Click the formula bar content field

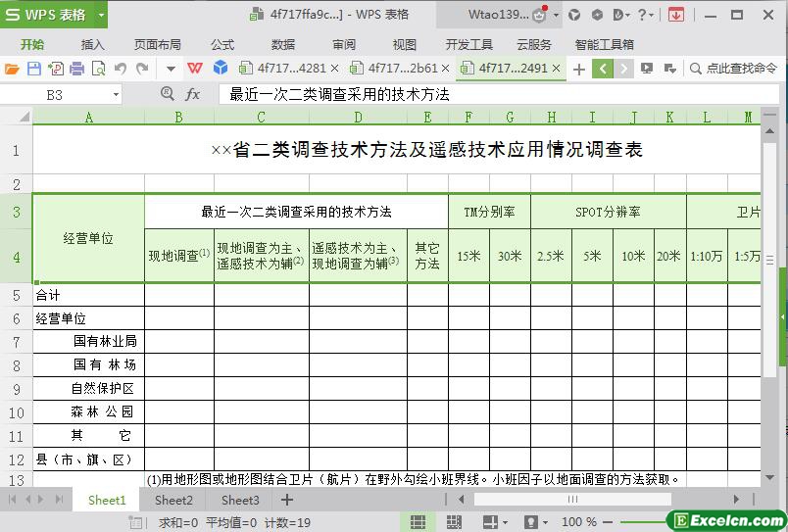point(499,94)
